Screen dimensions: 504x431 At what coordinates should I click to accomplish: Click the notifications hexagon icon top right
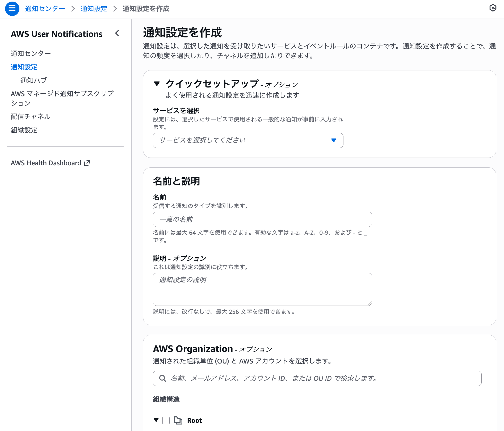coord(493,8)
